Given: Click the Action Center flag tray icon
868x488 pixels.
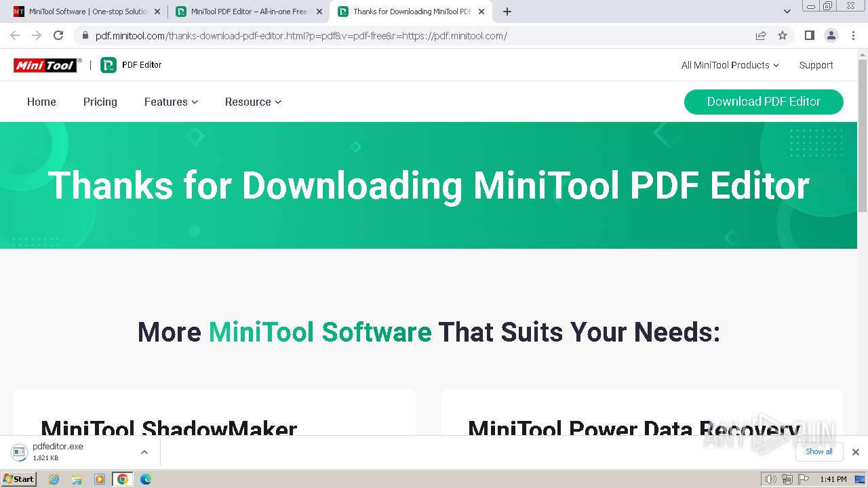Looking at the screenshot, I should pos(802,479).
